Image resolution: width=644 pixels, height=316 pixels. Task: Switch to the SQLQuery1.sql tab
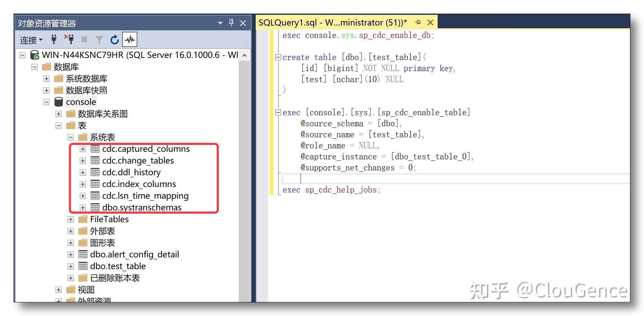[x=331, y=22]
